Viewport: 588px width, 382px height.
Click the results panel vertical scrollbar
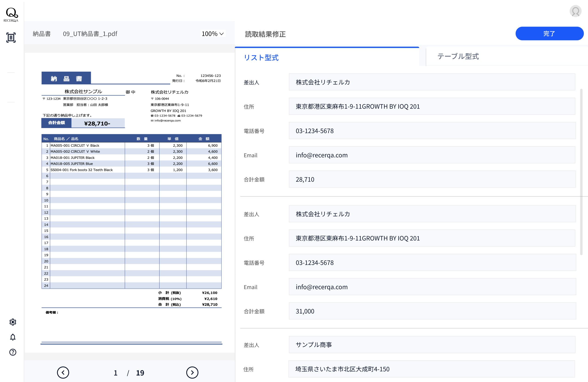(581, 172)
